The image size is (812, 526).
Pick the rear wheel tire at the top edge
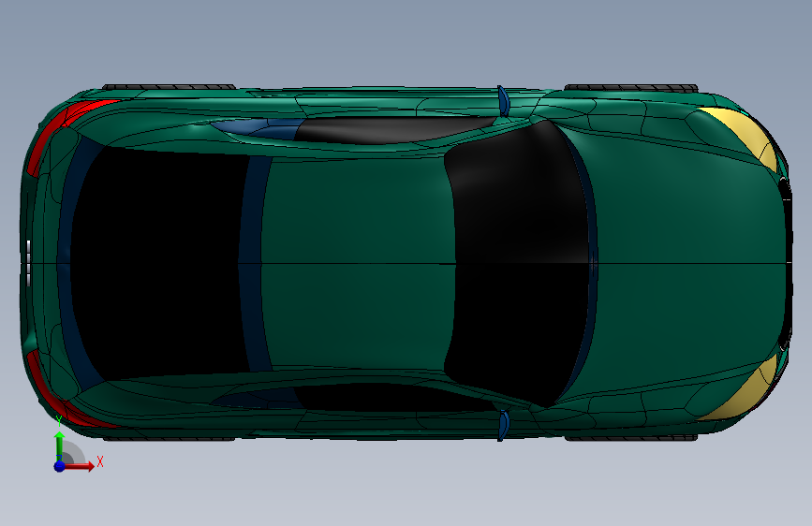click(169, 86)
